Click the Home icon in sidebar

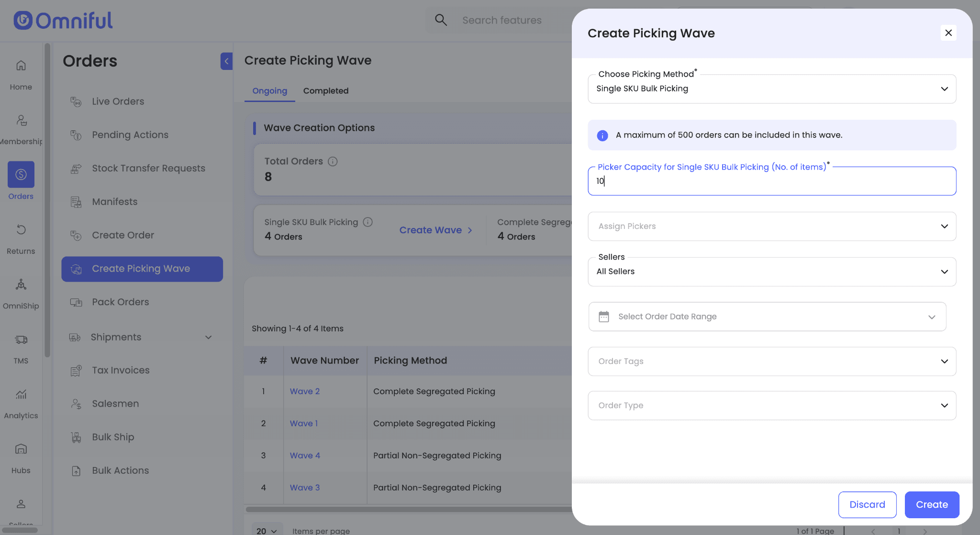point(21,66)
